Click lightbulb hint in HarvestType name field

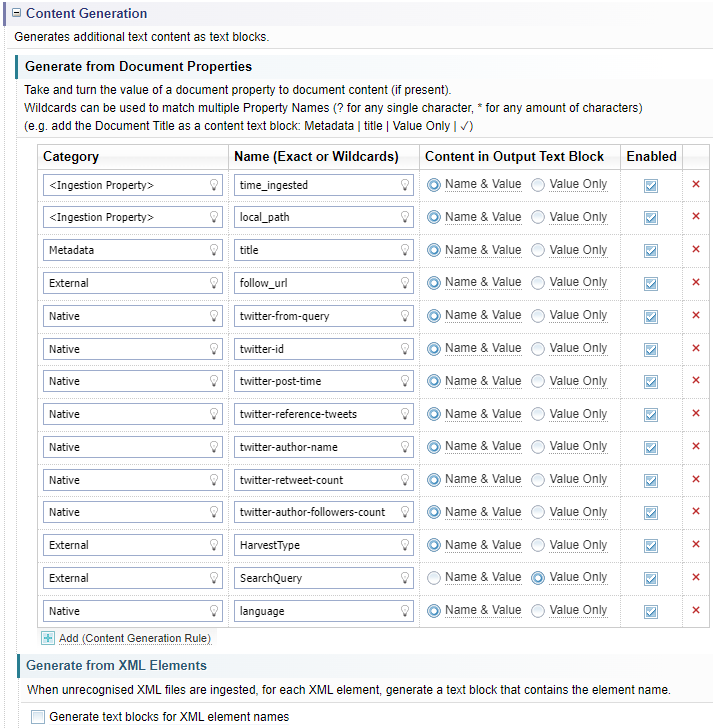(x=405, y=545)
